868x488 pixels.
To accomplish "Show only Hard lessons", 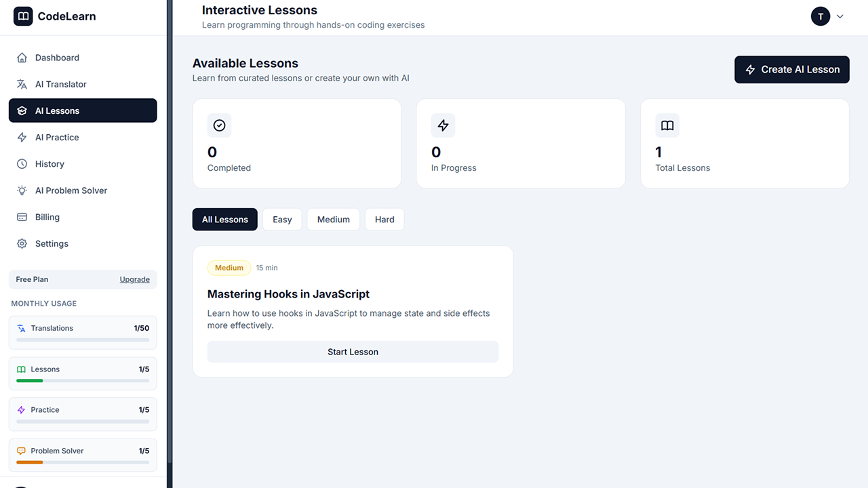I will 384,220.
